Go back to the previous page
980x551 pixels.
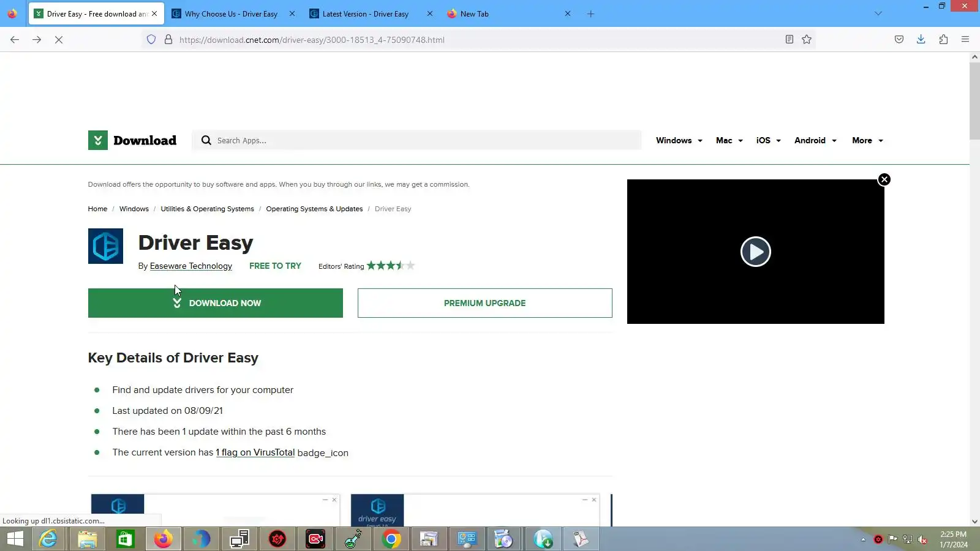point(15,40)
